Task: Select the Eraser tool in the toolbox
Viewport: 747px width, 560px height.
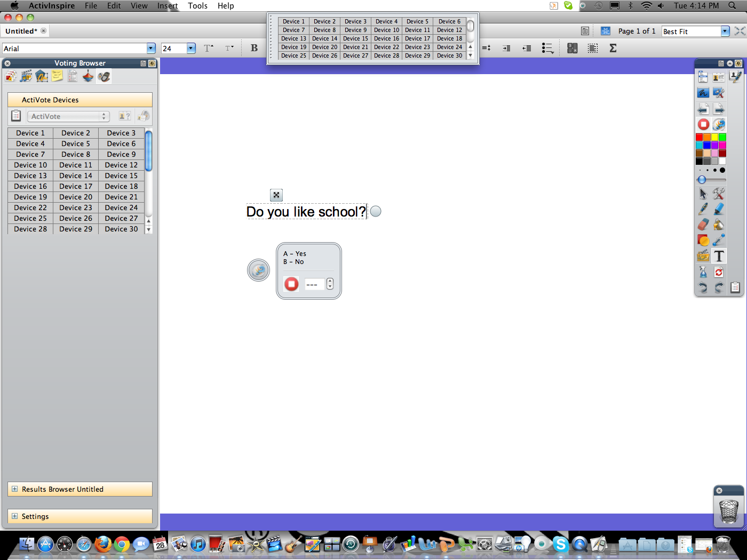Action: (x=703, y=225)
